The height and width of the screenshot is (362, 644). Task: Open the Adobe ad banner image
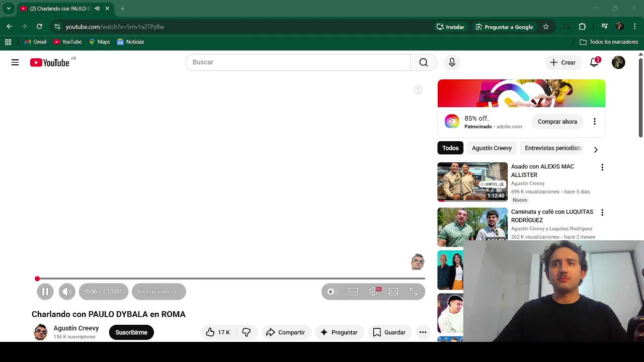(x=521, y=94)
